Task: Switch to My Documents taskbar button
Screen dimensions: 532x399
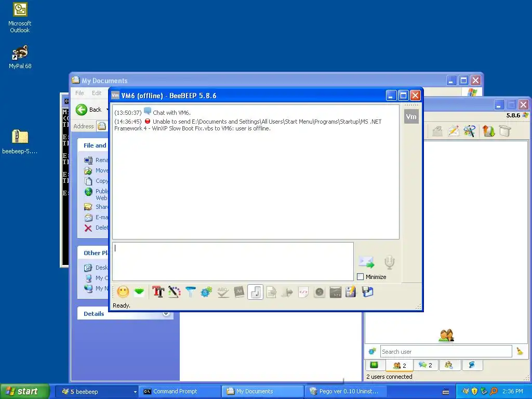Action: click(263, 392)
